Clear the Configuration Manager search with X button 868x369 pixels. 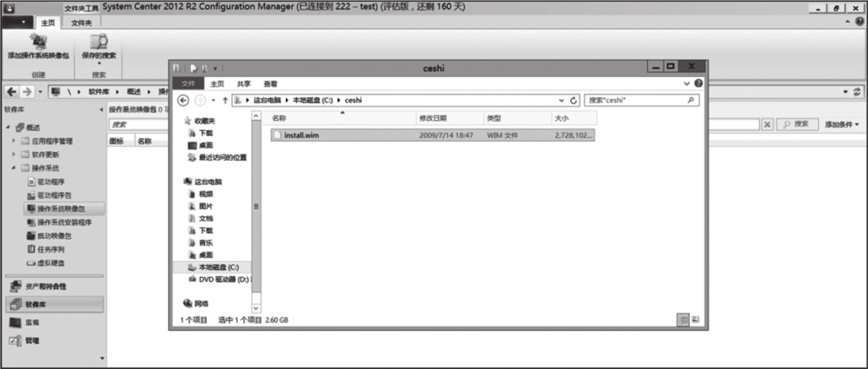pyautogui.click(x=767, y=124)
